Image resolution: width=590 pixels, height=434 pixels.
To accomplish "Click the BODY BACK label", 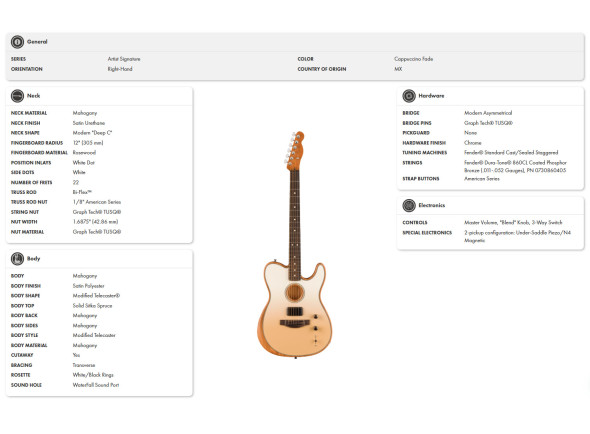I will (24, 316).
